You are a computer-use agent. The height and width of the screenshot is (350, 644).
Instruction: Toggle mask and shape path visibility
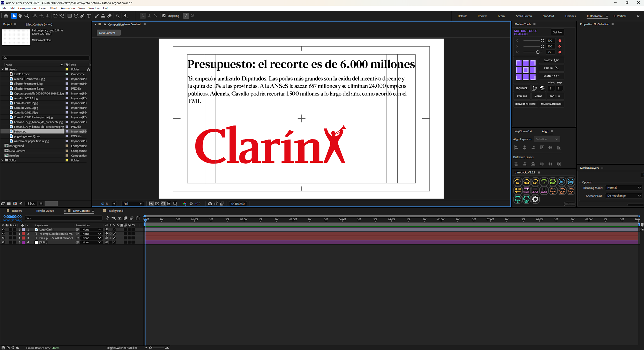[x=163, y=203]
